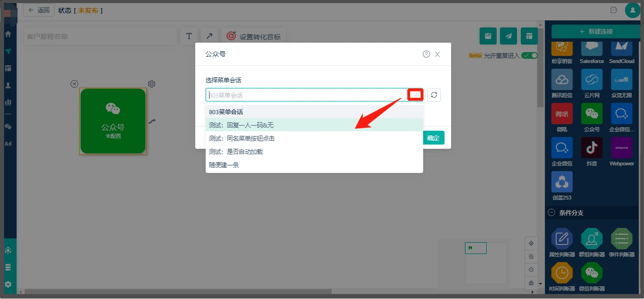Select the Salesforce connector
Viewport: 644px width, 299px height.
pyautogui.click(x=592, y=53)
